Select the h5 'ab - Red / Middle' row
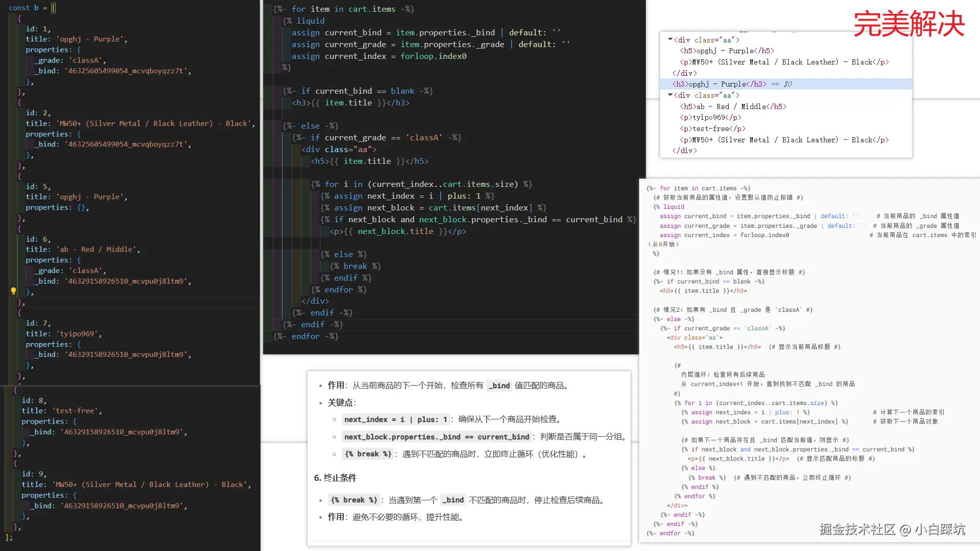This screenshot has width=980, height=551. click(x=733, y=107)
